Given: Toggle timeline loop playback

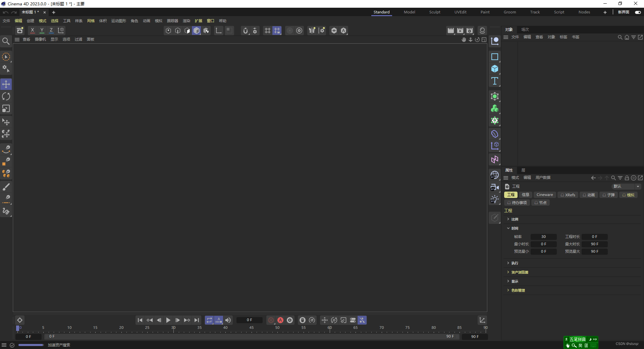Looking at the screenshot, I should coord(209,320).
